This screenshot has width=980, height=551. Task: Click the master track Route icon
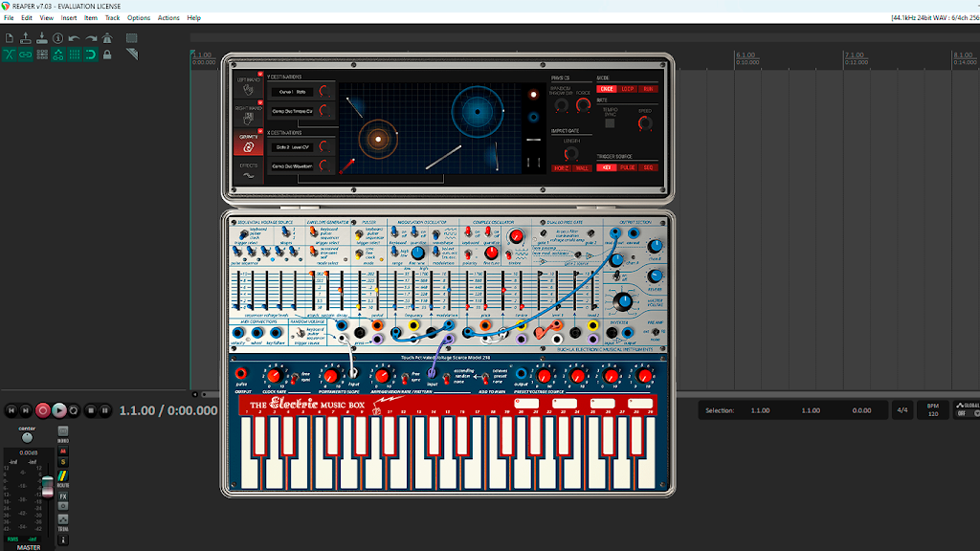pyautogui.click(x=63, y=476)
